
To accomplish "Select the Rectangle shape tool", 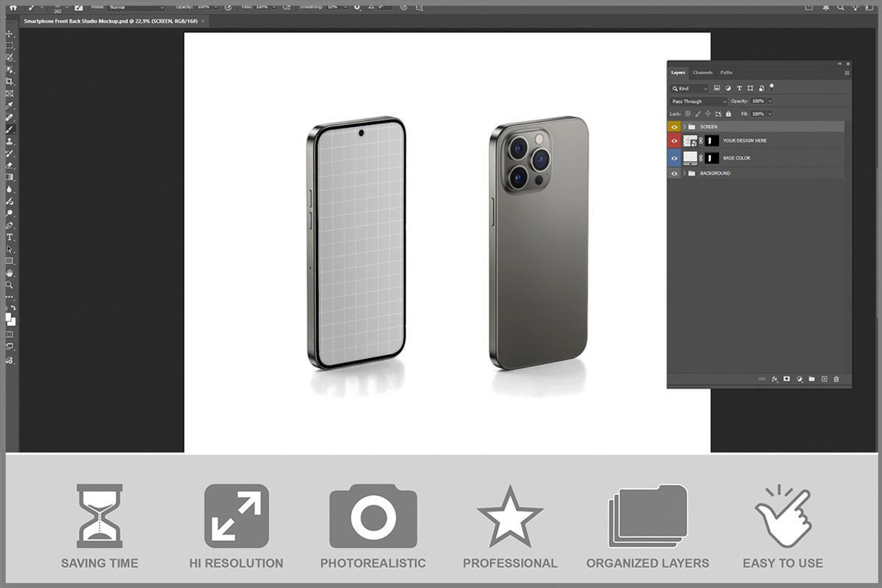I will pyautogui.click(x=10, y=261).
